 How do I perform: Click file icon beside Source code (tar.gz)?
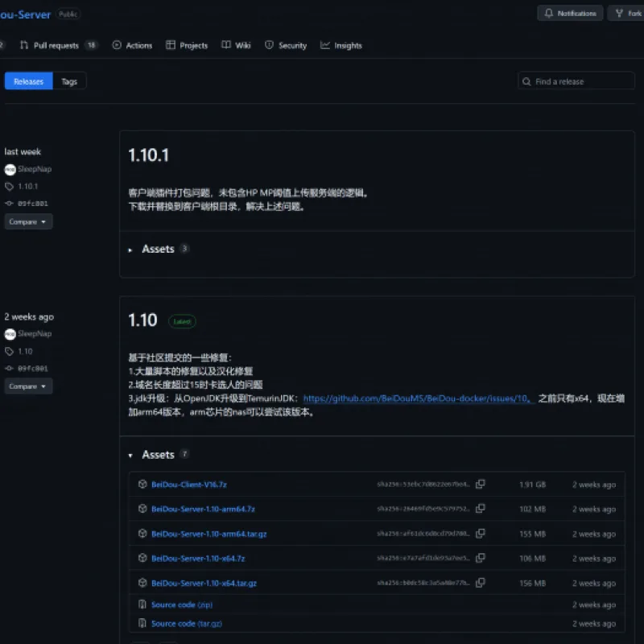142,623
